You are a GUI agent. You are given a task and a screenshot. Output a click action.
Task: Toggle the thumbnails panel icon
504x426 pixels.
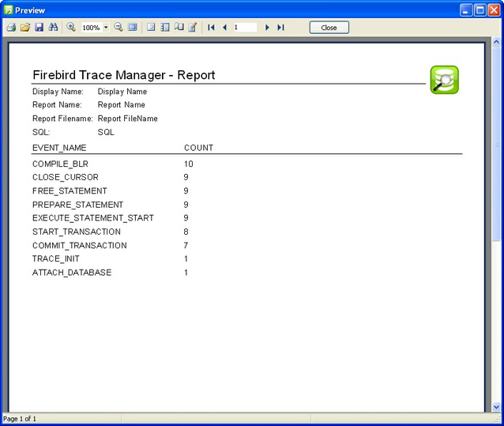coord(165,28)
